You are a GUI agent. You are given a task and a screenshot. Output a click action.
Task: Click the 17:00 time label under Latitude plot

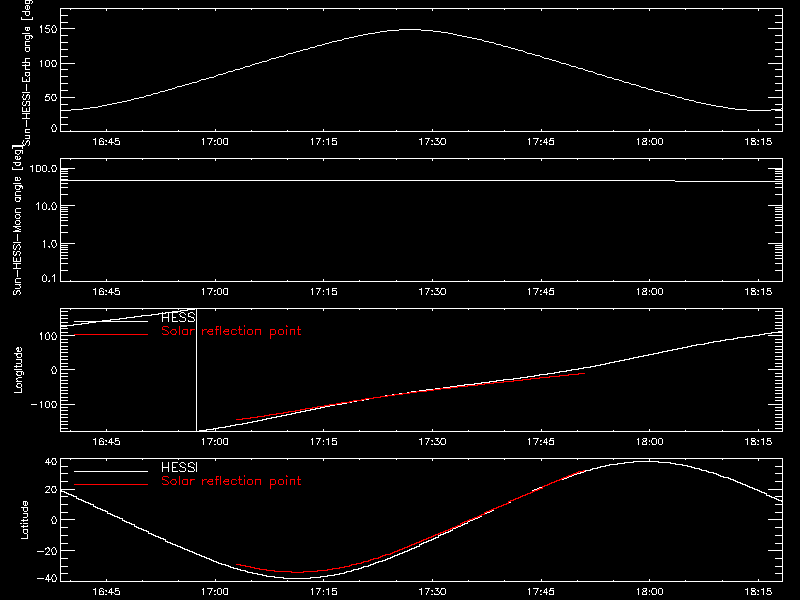(x=215, y=592)
